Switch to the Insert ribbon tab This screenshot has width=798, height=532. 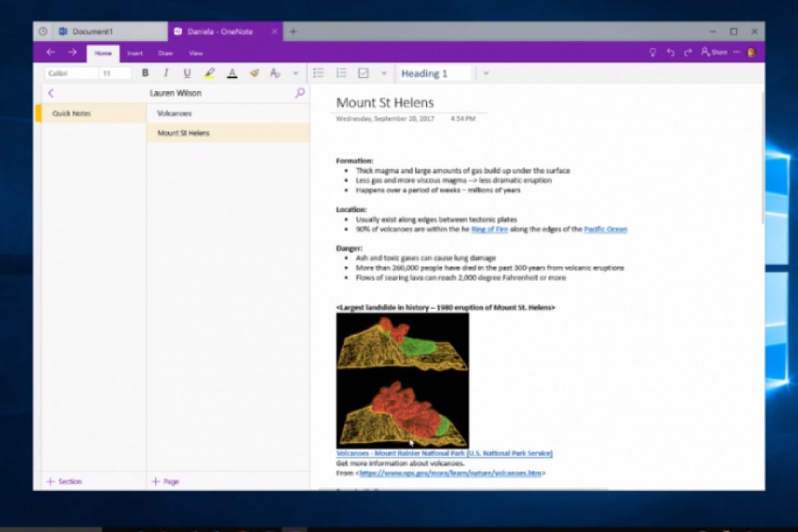coord(135,53)
